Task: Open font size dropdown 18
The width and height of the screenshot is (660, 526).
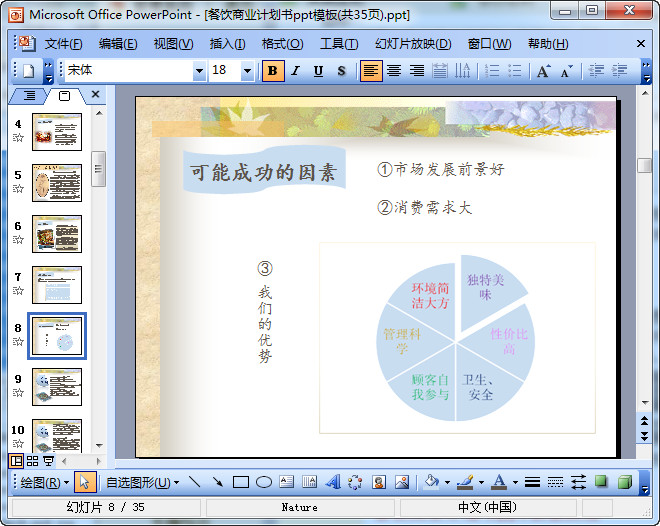Action: click(x=248, y=71)
